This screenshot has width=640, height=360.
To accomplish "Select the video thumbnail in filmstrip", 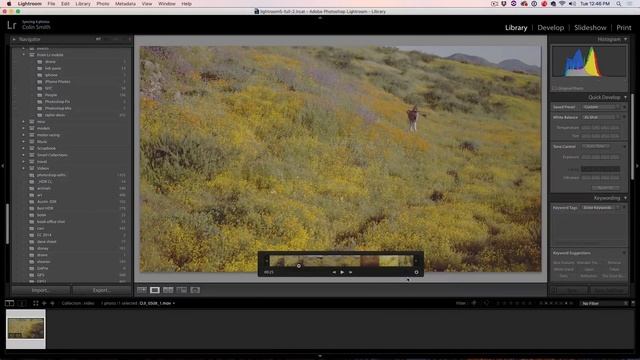I will [x=26, y=329].
